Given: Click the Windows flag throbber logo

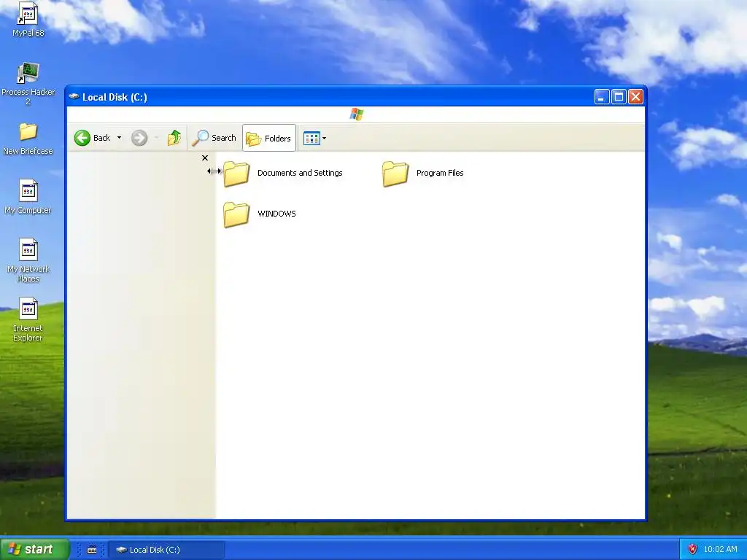Looking at the screenshot, I should 356,114.
